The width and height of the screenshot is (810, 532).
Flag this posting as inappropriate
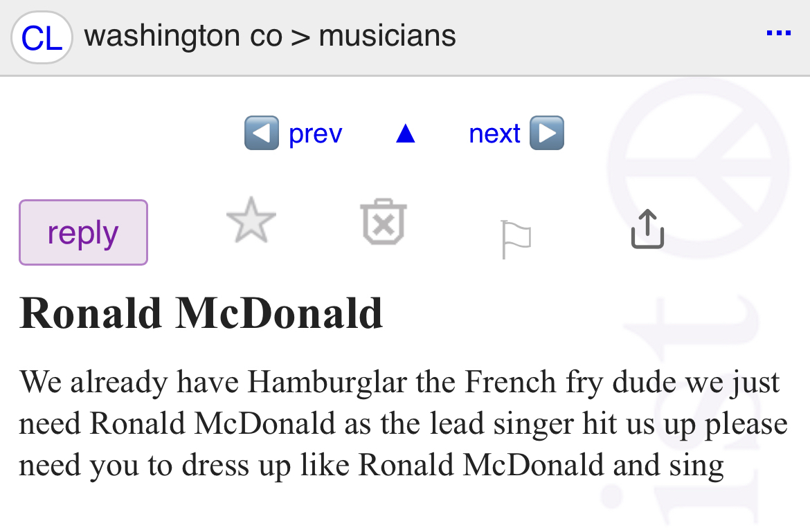[516, 239]
